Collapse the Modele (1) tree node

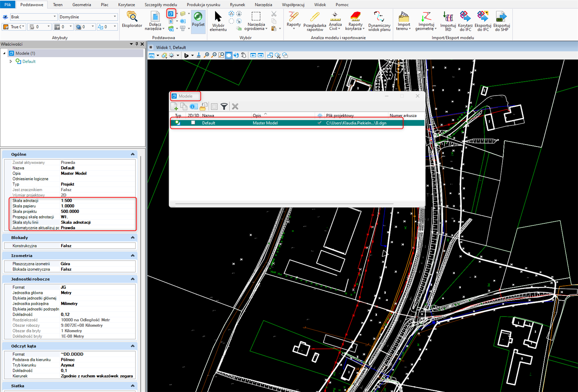coord(4,53)
